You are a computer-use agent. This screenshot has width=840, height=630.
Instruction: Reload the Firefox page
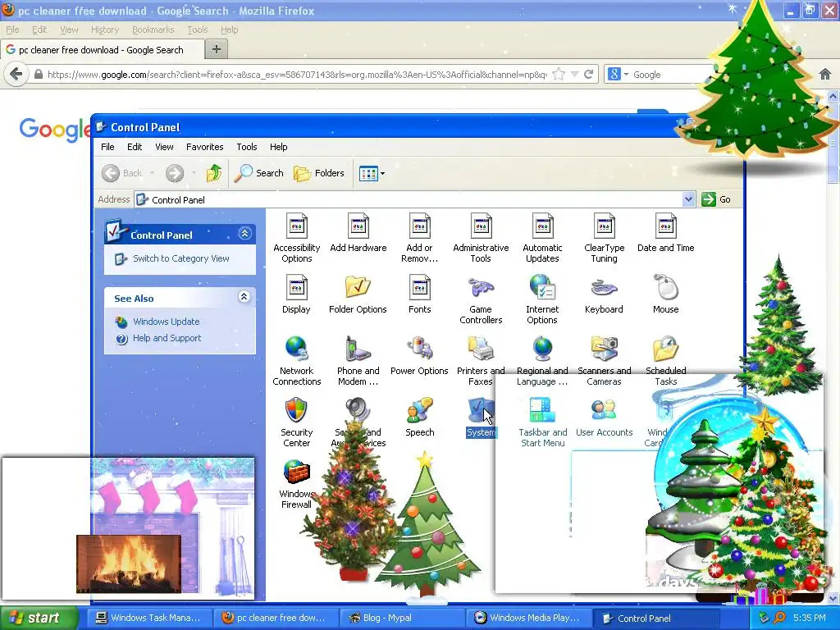(588, 75)
